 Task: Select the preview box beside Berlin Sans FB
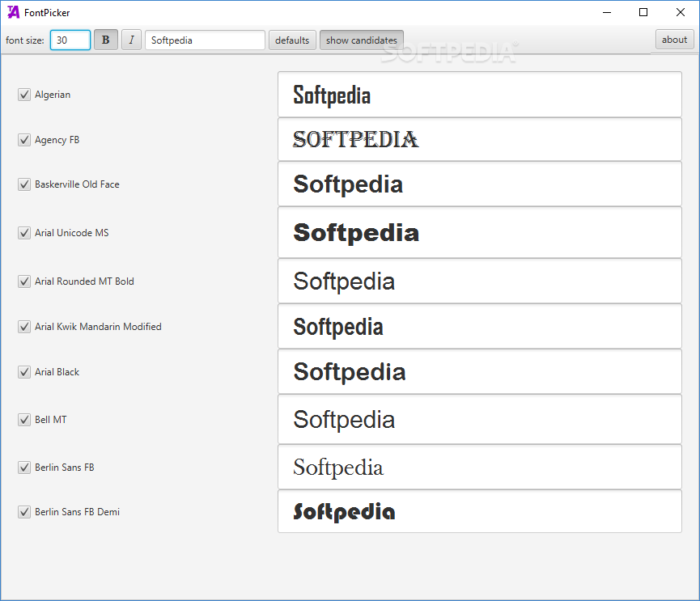(480, 468)
